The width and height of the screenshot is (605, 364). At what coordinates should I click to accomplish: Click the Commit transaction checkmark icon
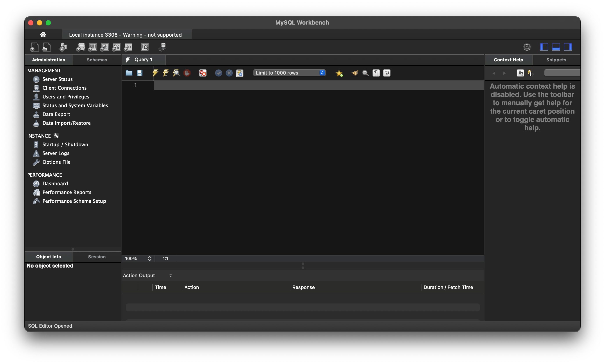[x=218, y=73]
